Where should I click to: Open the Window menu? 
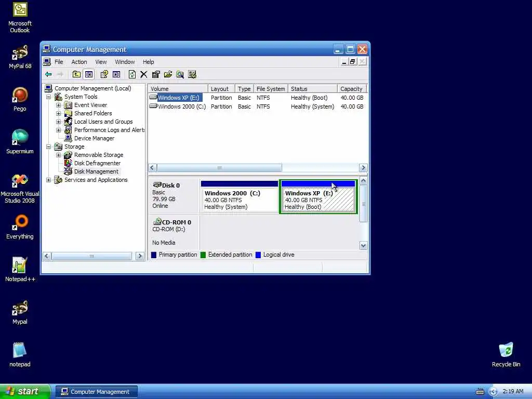pyautogui.click(x=125, y=62)
